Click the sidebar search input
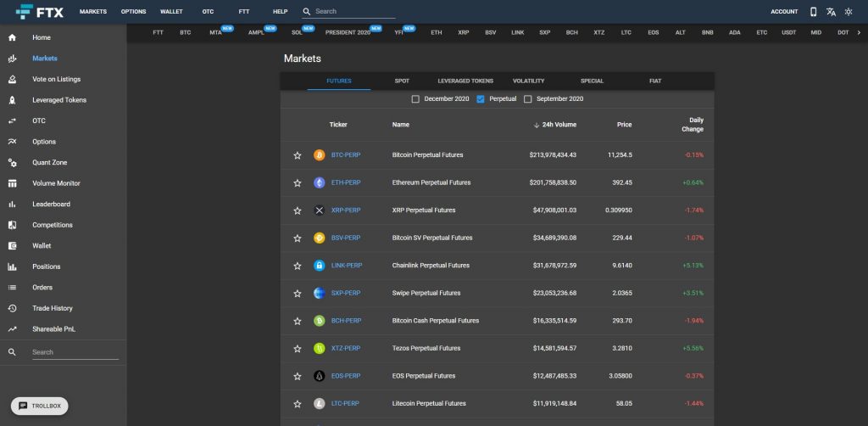 click(75, 352)
